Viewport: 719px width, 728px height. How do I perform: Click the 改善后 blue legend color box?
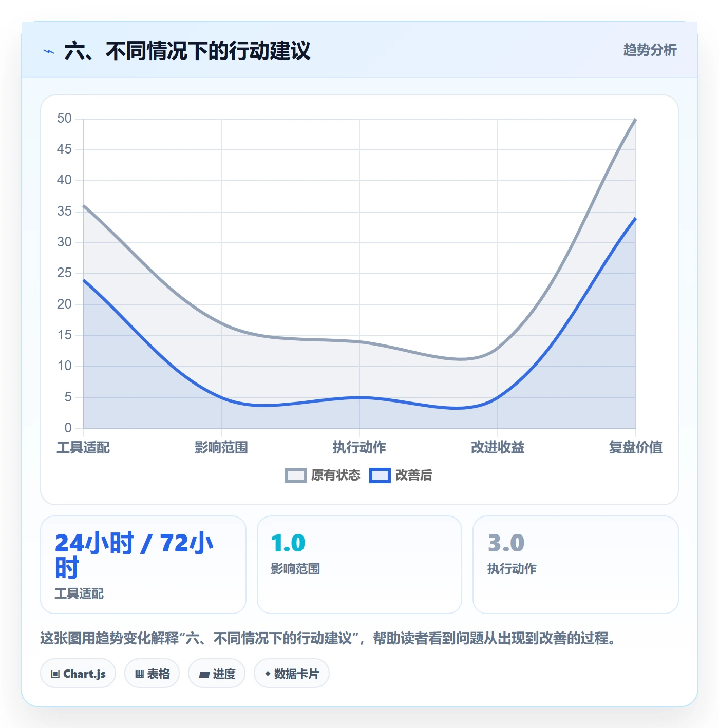click(x=380, y=475)
